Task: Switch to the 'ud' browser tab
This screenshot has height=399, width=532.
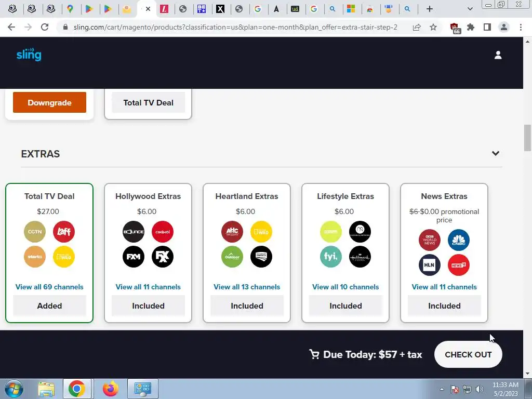Action: [x=295, y=9]
